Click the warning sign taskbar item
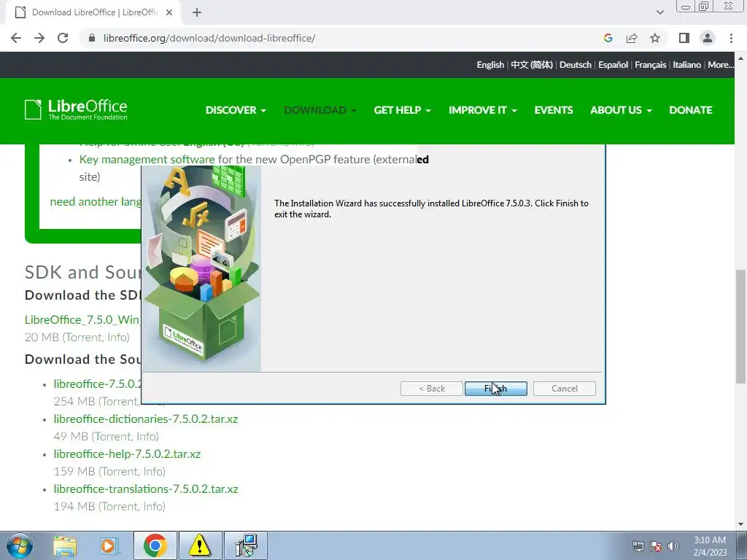This screenshot has width=747, height=560. 200,545
